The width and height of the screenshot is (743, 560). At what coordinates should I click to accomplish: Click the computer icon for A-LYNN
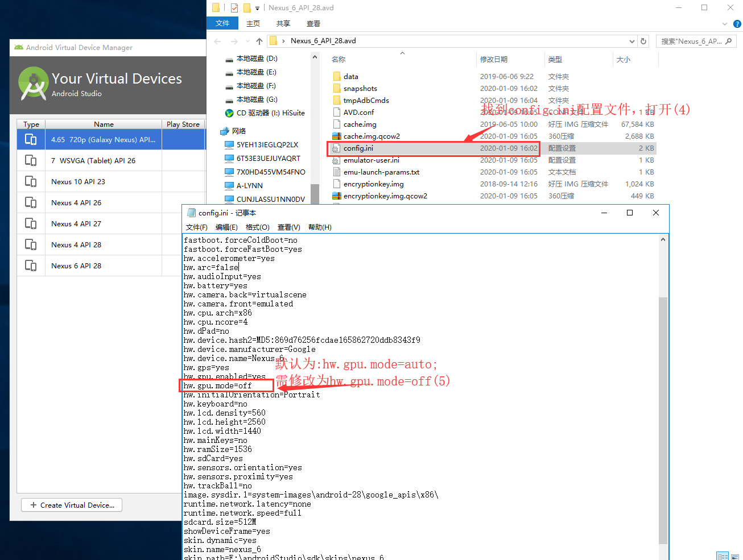pos(229,186)
